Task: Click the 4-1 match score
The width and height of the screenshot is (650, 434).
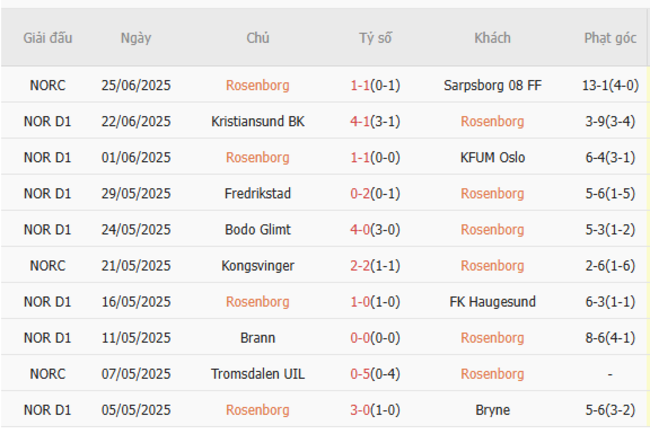Action: pyautogui.click(x=361, y=121)
